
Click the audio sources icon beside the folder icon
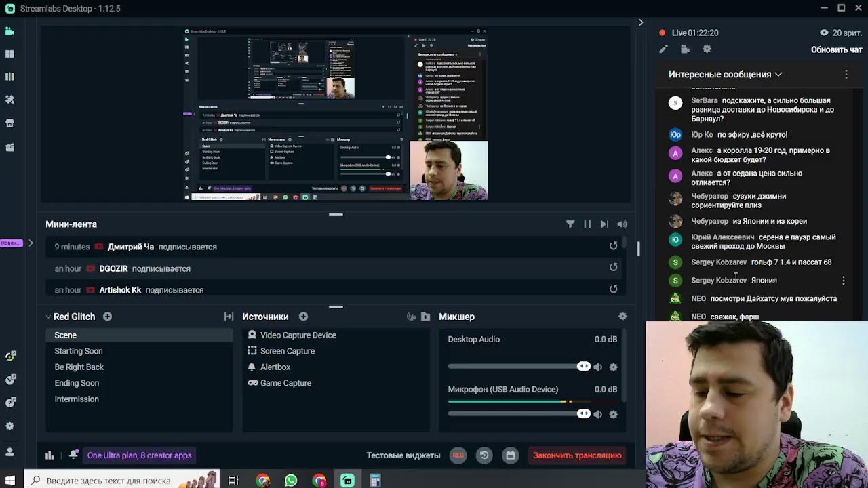pos(411,317)
